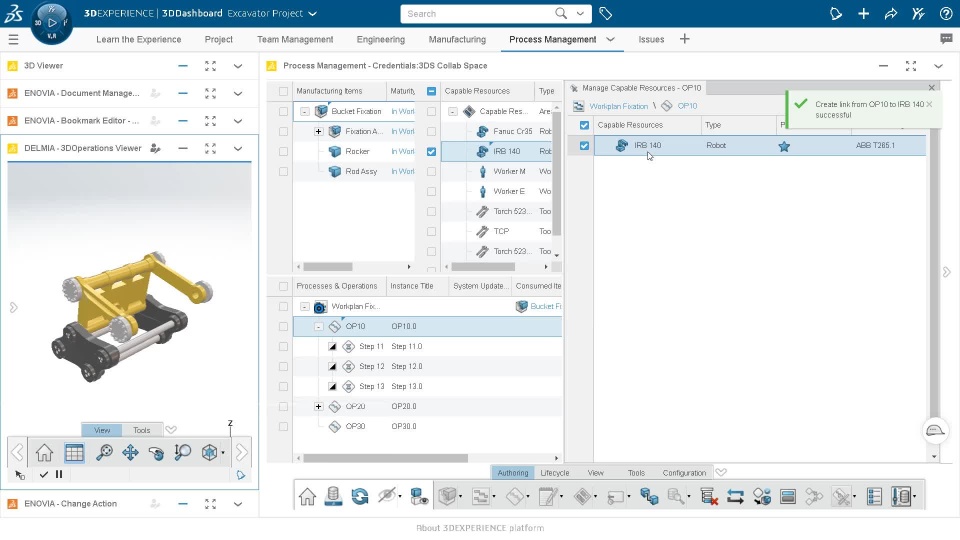Click the preferred star for IRB 140
960x540 pixels.
tap(784, 146)
